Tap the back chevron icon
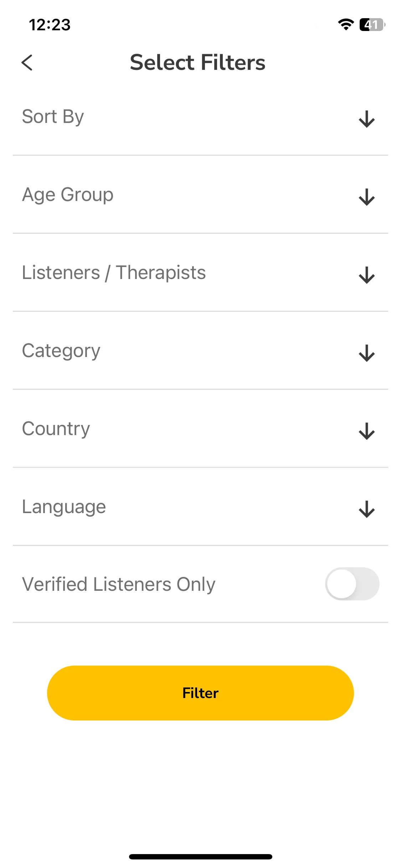This screenshot has height=868, width=401. click(27, 63)
